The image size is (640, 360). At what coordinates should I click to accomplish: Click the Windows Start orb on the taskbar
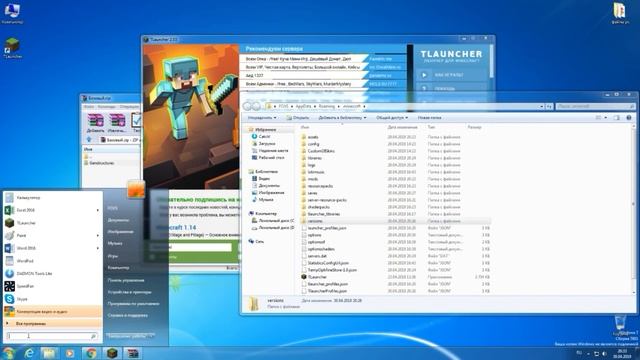[8, 353]
